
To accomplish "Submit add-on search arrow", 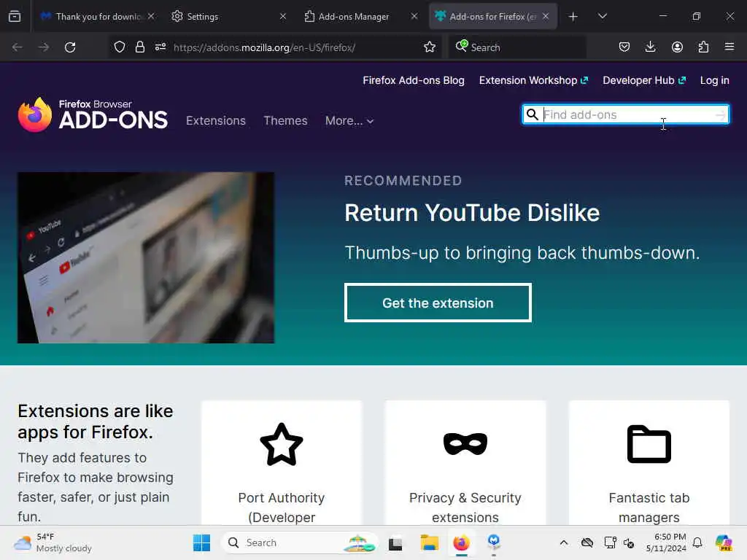I will [720, 114].
